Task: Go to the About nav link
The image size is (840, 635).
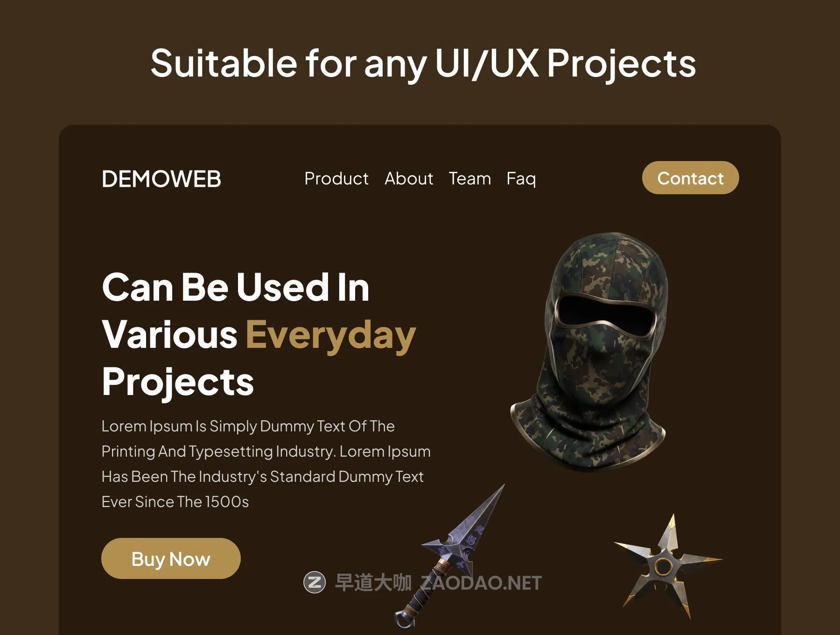Action: tap(409, 178)
